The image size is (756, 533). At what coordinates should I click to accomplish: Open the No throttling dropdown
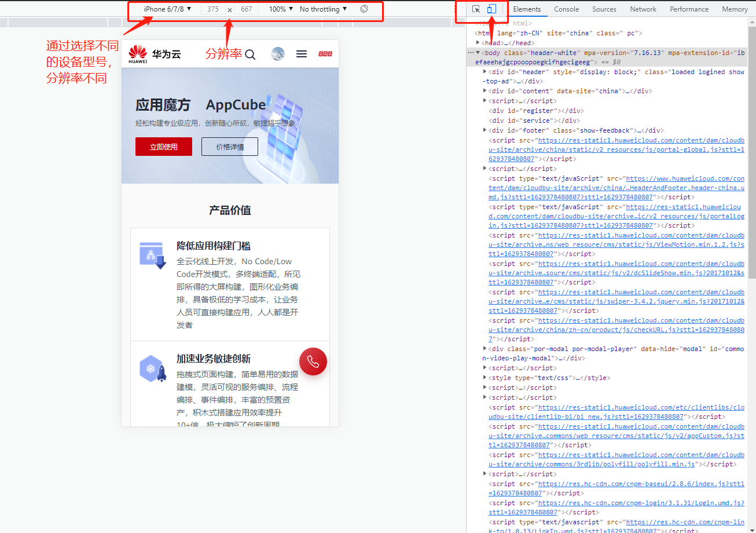coord(322,9)
